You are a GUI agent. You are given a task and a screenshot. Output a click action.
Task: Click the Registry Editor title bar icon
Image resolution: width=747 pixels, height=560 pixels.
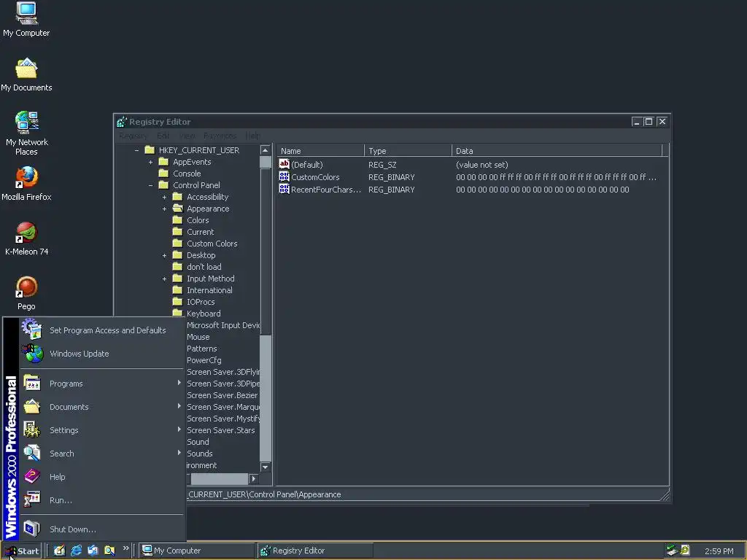[x=122, y=122]
